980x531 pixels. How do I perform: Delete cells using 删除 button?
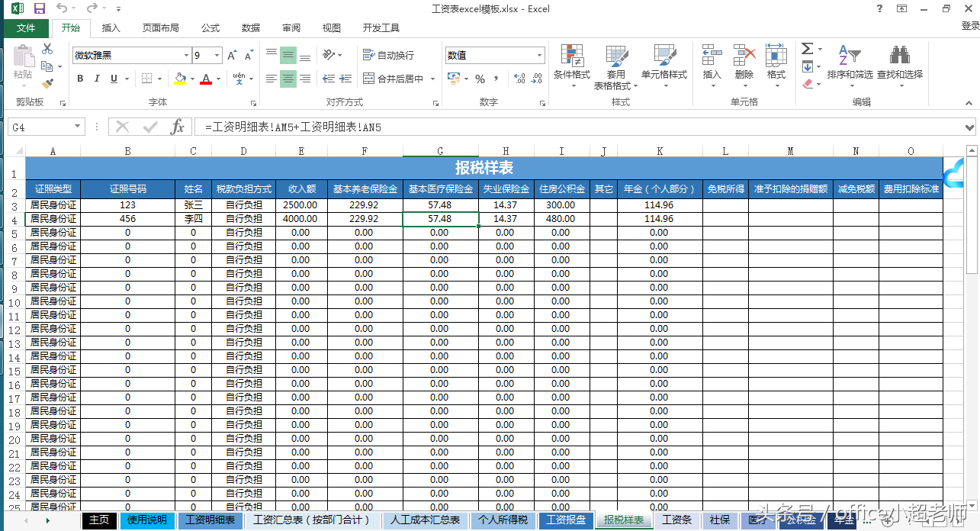click(x=744, y=66)
